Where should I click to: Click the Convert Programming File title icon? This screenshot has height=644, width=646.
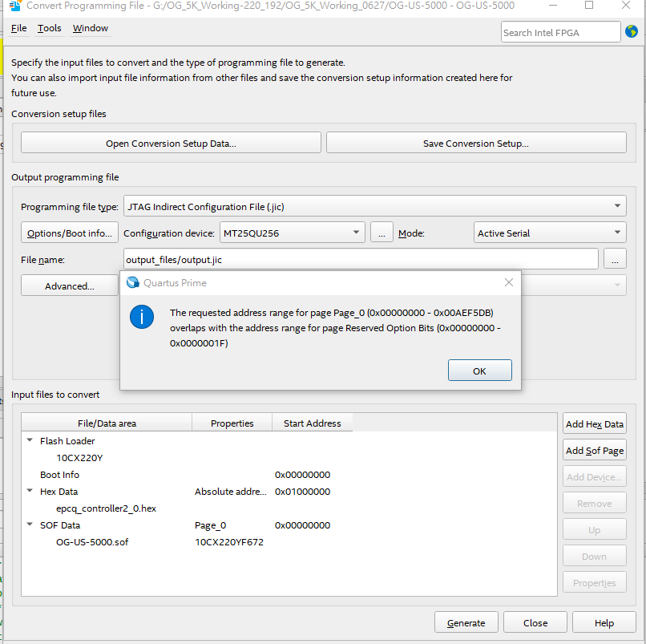coord(16,6)
